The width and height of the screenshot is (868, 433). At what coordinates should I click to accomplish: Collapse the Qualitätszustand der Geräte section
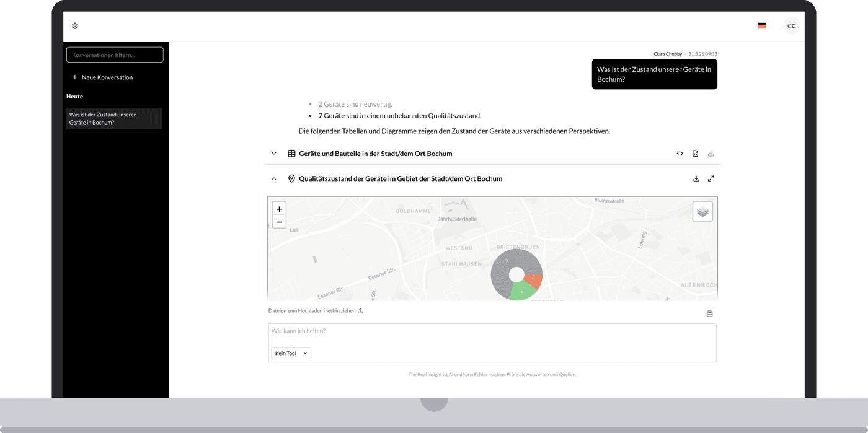274,178
